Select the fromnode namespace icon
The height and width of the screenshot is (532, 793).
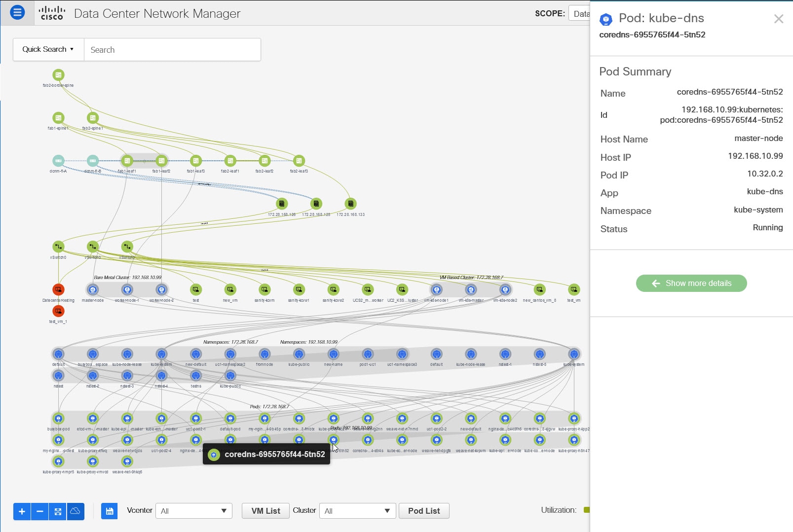pos(264,354)
